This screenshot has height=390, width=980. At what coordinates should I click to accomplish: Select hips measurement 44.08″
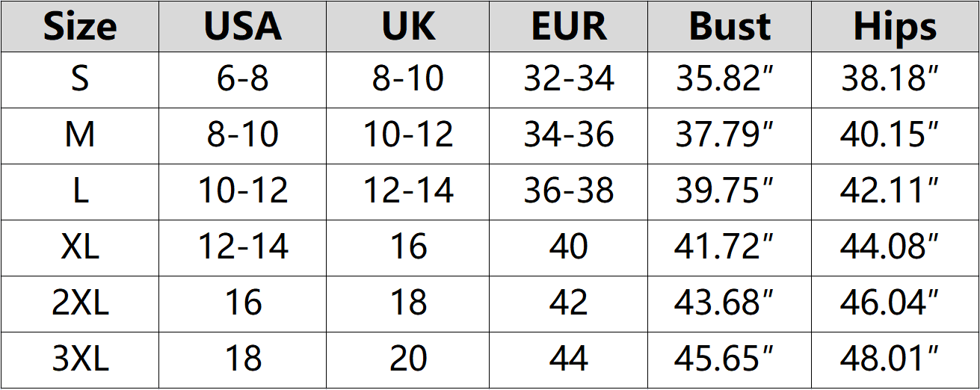890,247
